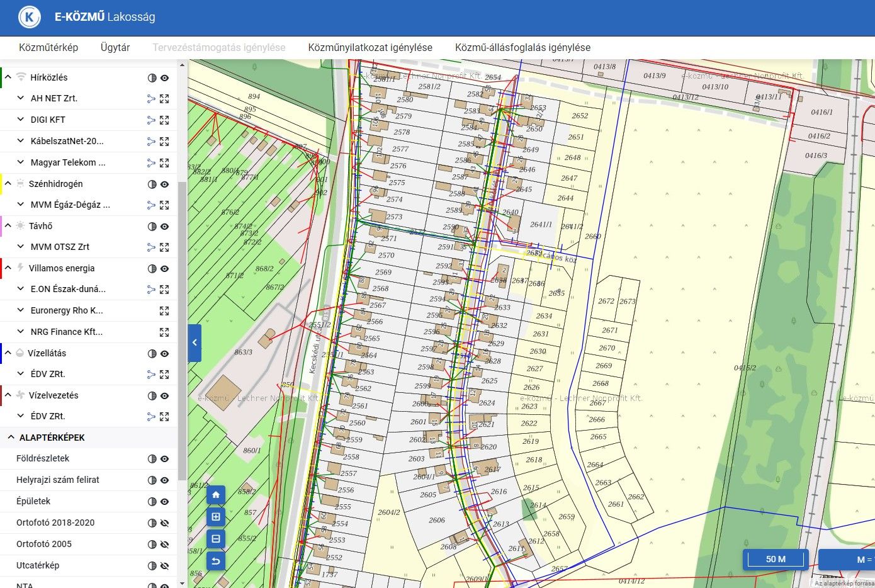Click the Közmű-állásfoglalás igénylése link
Image resolution: width=875 pixels, height=588 pixels.
click(x=522, y=47)
